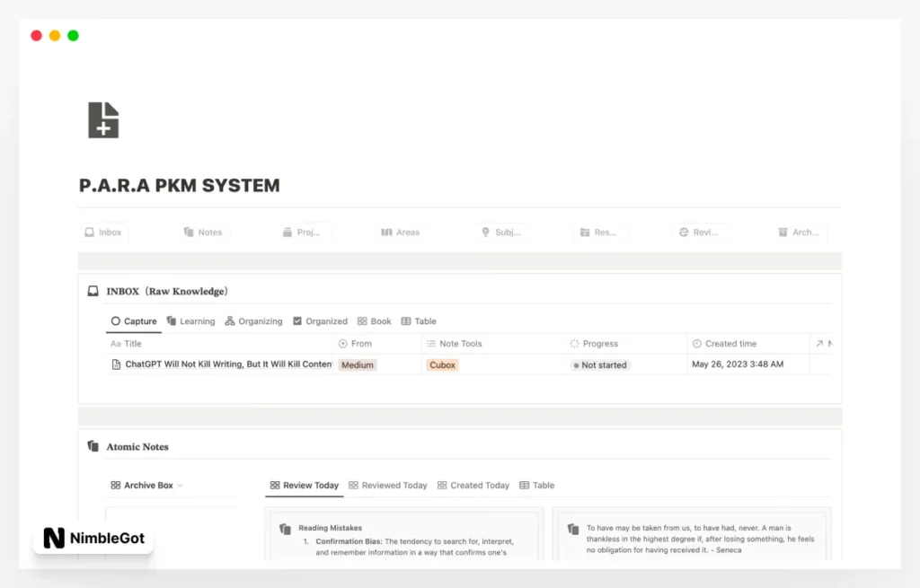Open the Notes navigation button
The image size is (920, 588).
pyautogui.click(x=203, y=233)
